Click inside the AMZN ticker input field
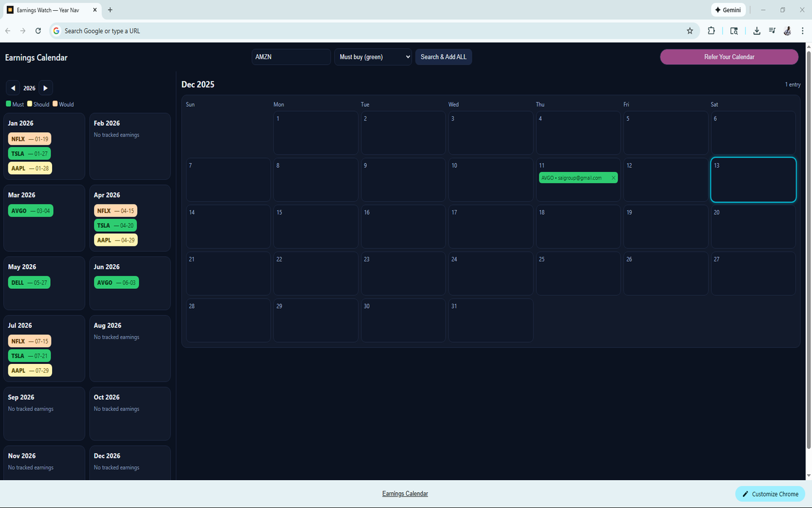 [291, 57]
